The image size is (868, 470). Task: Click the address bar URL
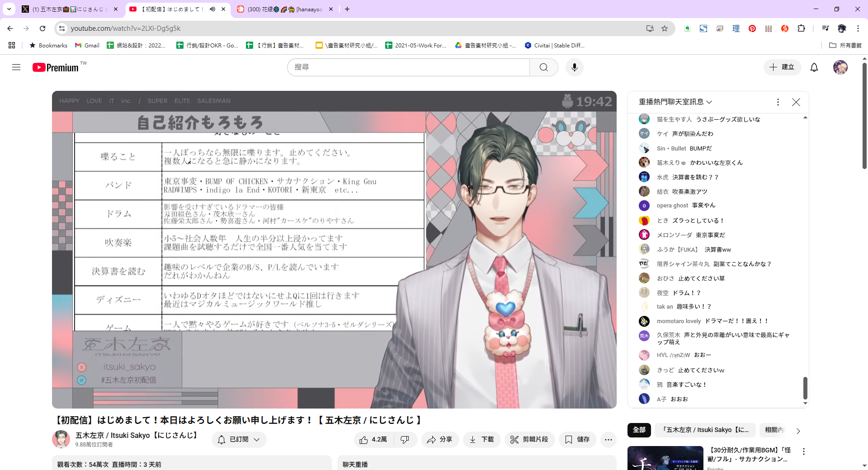126,28
